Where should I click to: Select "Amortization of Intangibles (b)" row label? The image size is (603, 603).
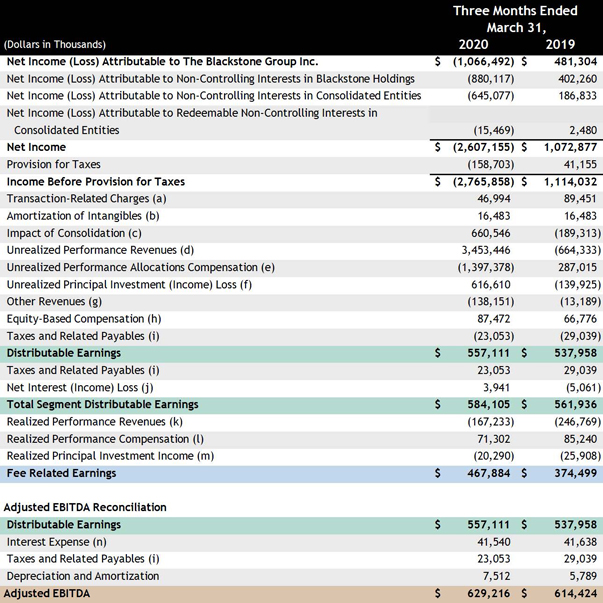(x=82, y=216)
